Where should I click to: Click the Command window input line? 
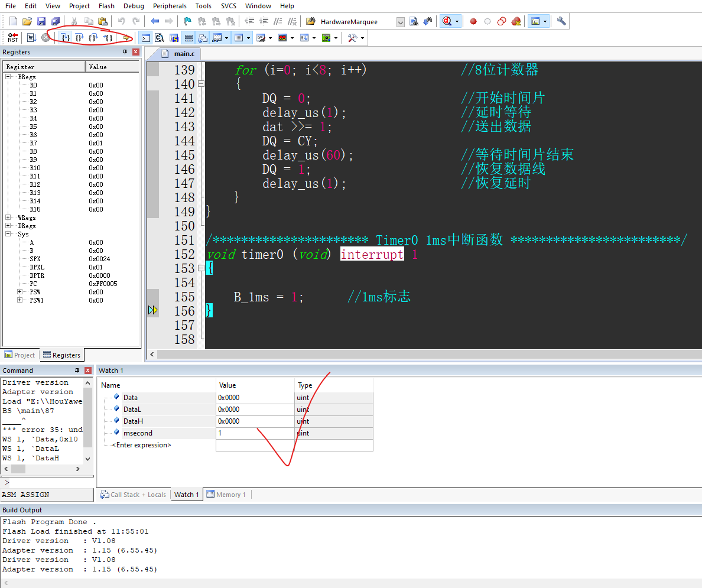48,482
